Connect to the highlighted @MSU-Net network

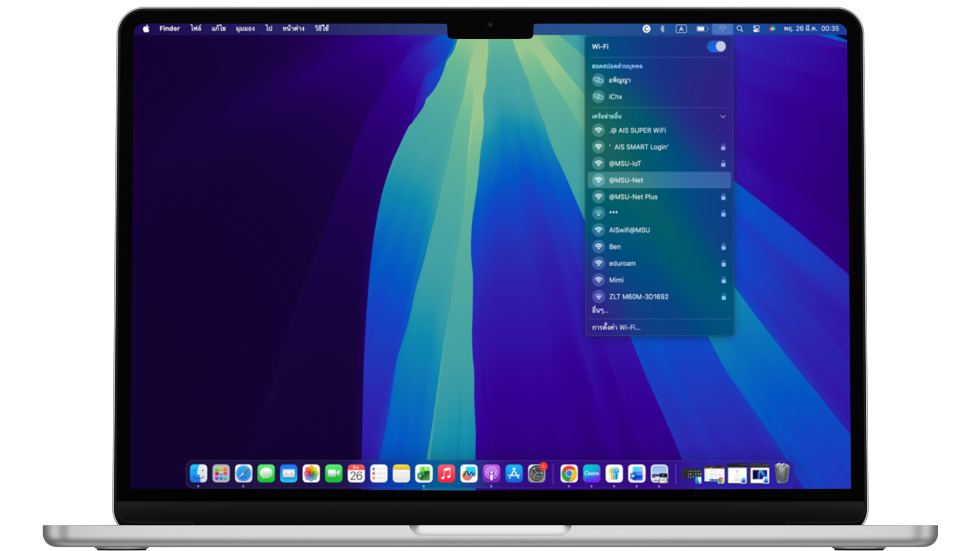click(659, 180)
